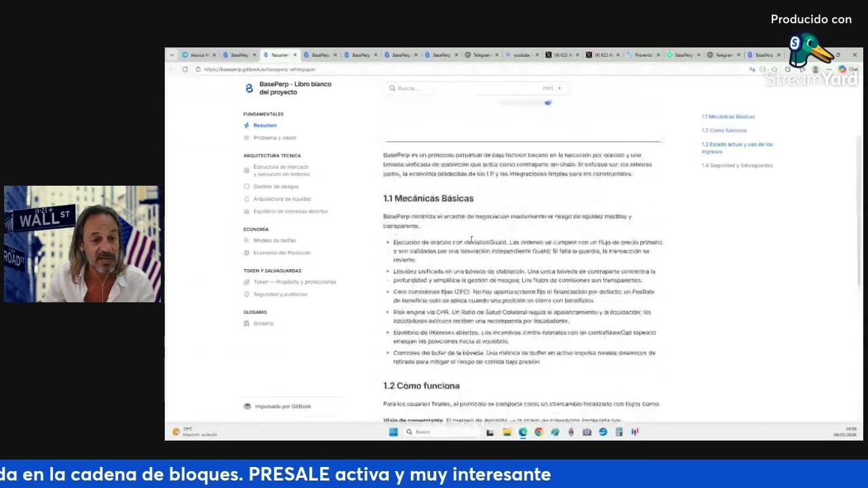Close the youtube browser tab
The image size is (868, 488).
536,55
